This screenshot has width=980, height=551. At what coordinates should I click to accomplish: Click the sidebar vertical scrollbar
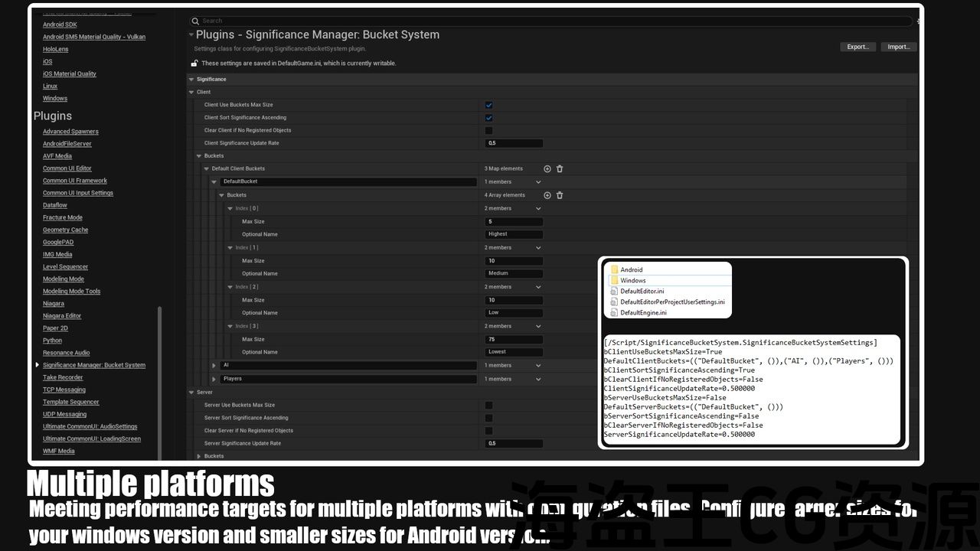159,367
